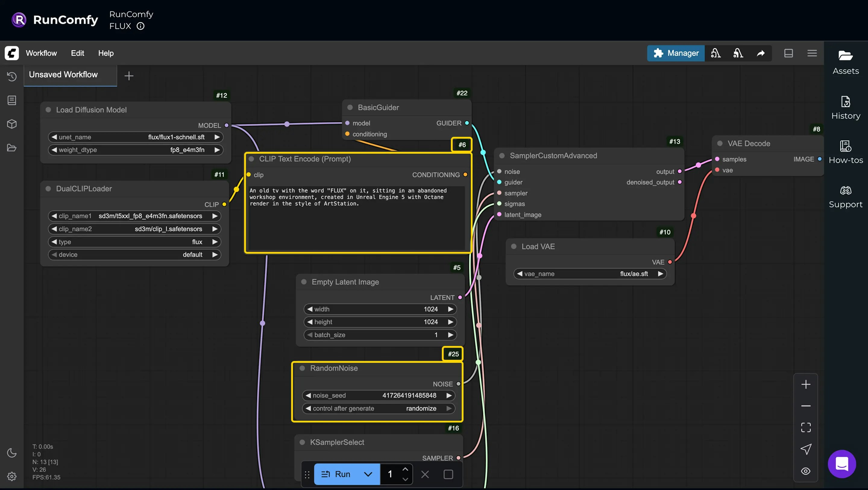The width and height of the screenshot is (868, 490).
Task: Collapse the Load VAE node
Action: [x=514, y=246]
